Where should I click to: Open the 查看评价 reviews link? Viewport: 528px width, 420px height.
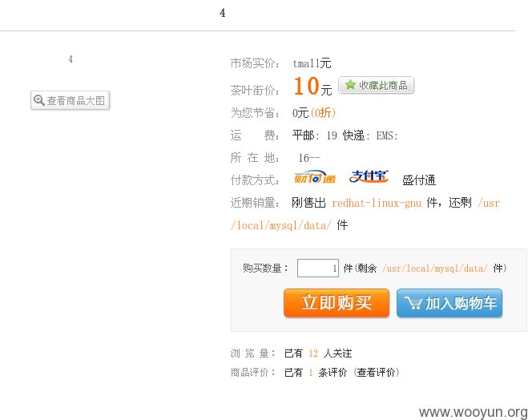click(x=376, y=372)
